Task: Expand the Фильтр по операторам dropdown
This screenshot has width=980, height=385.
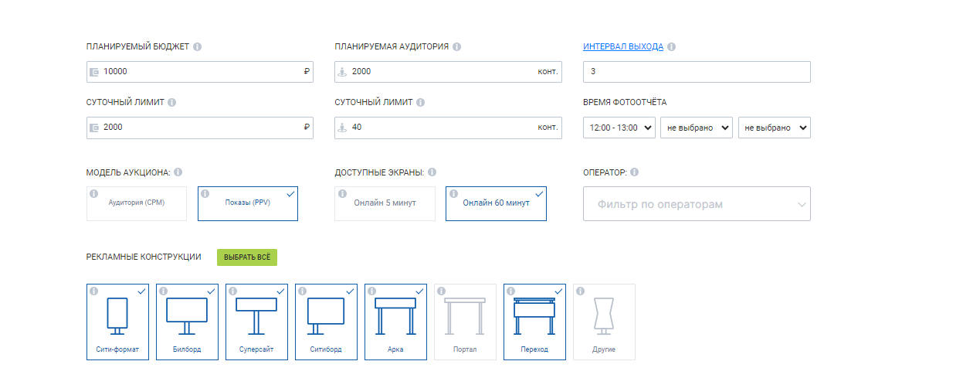Action: tap(697, 204)
